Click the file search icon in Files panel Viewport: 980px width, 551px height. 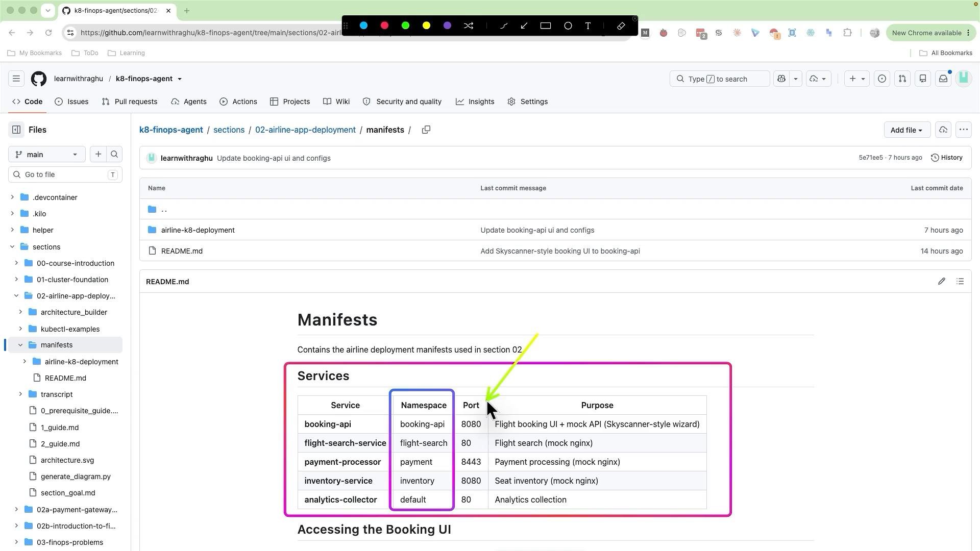[114, 155]
